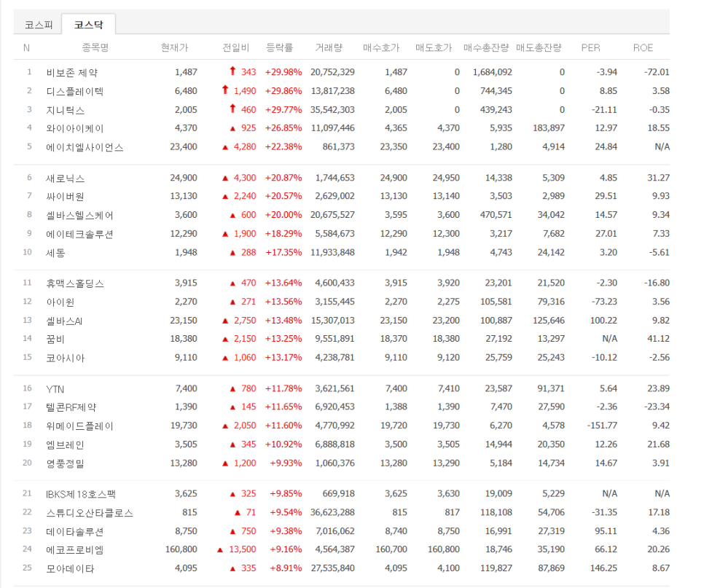Screen dimensions: 704x588
Task: Click the 41.12 ROE value of 꿈비
Action: point(659,338)
